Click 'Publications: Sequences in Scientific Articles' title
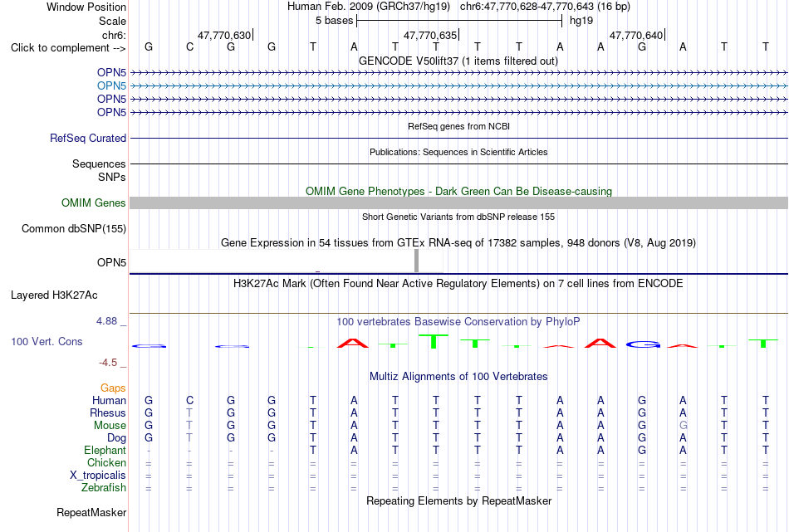The height and width of the screenshot is (532, 789). (458, 152)
